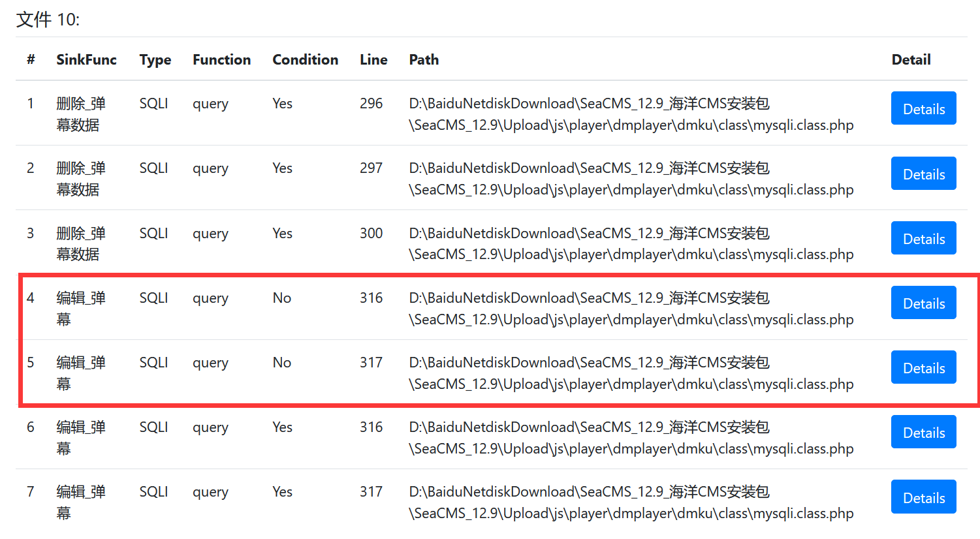Click the Detail column header

(x=911, y=60)
